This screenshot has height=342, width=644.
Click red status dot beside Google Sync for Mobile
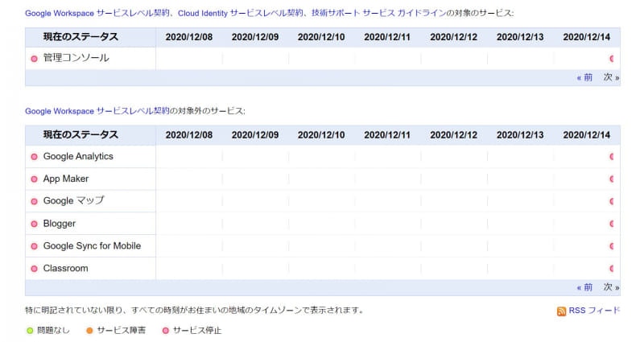click(34, 246)
